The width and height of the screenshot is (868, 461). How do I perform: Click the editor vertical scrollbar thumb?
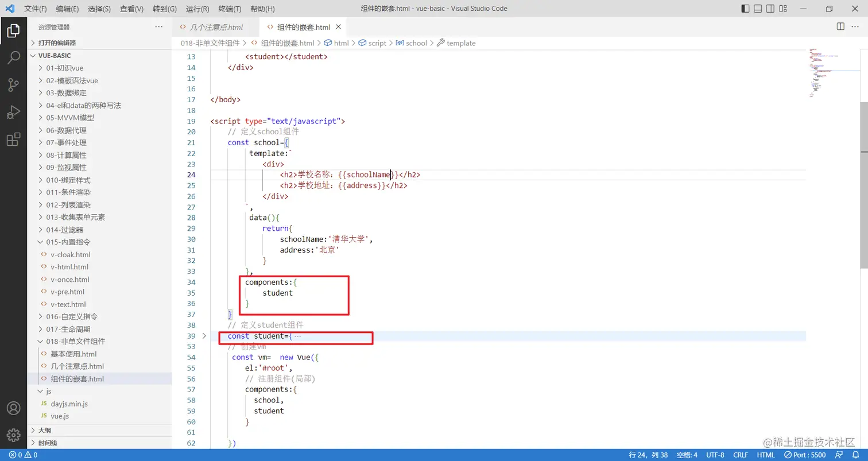tap(864, 185)
